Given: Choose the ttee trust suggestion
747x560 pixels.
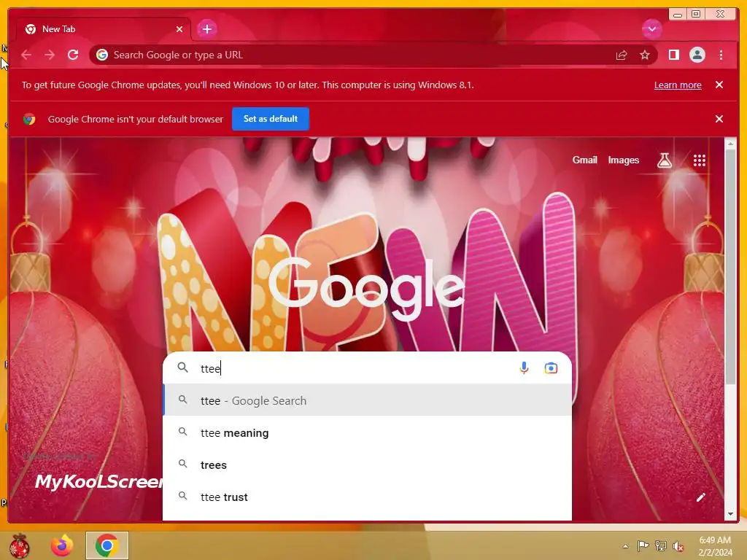Looking at the screenshot, I should (367, 497).
